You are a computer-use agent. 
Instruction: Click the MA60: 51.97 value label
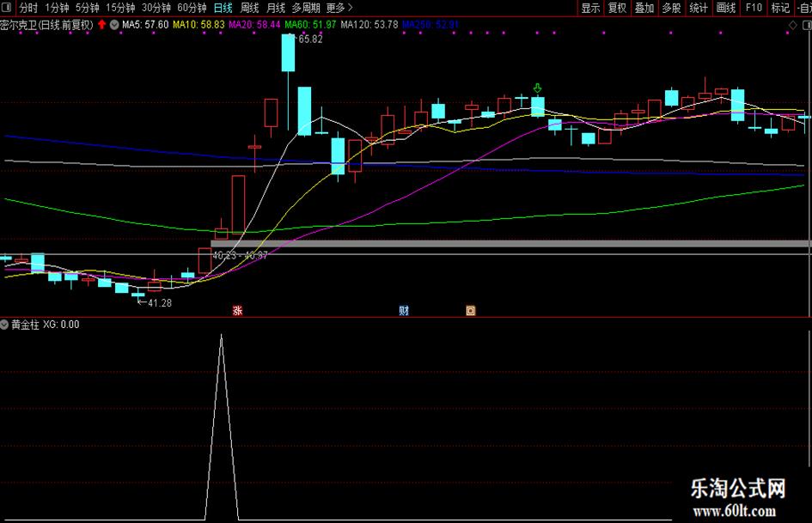coord(311,24)
